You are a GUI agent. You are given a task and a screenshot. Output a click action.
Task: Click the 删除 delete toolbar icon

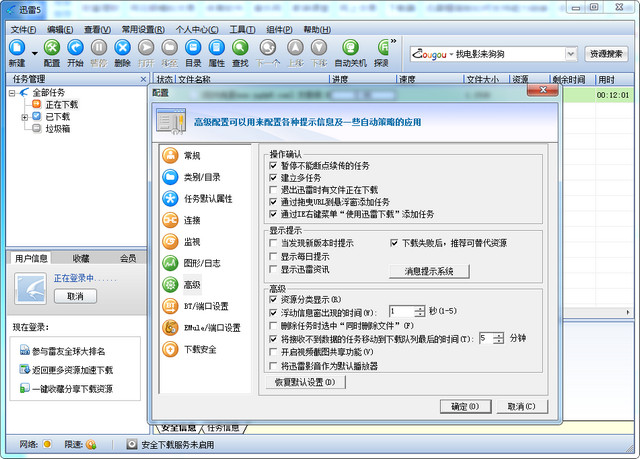[x=122, y=48]
